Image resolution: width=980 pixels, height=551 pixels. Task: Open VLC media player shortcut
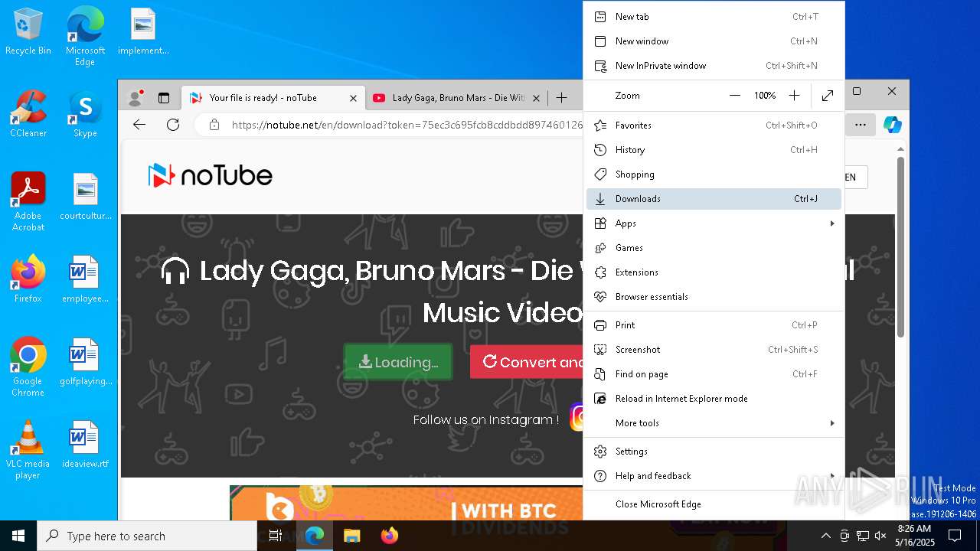pos(28,449)
